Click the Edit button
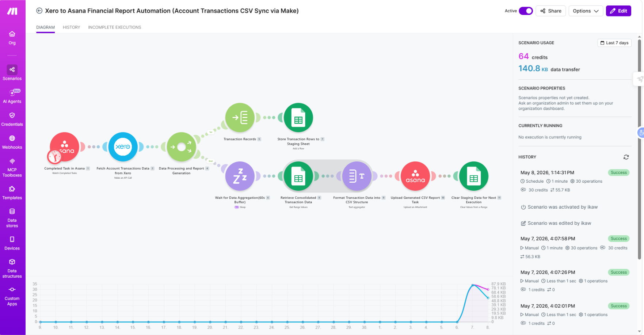This screenshot has height=335, width=644. 618,11
